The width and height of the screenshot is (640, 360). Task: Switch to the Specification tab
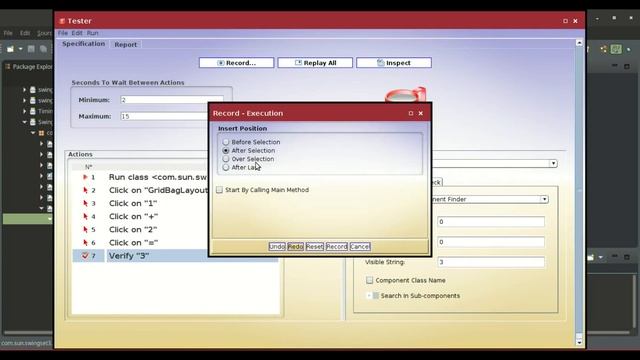[x=84, y=44]
